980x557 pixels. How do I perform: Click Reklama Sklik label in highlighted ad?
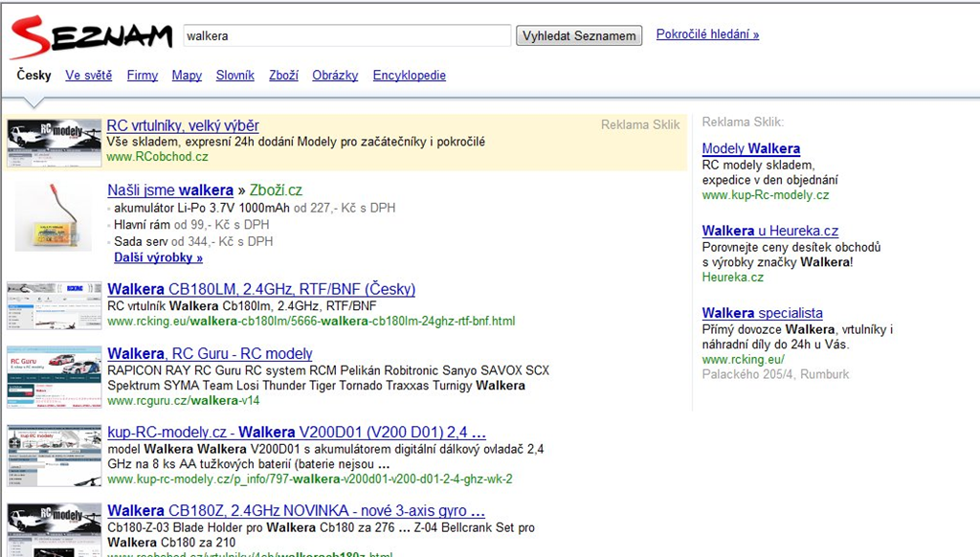point(640,125)
